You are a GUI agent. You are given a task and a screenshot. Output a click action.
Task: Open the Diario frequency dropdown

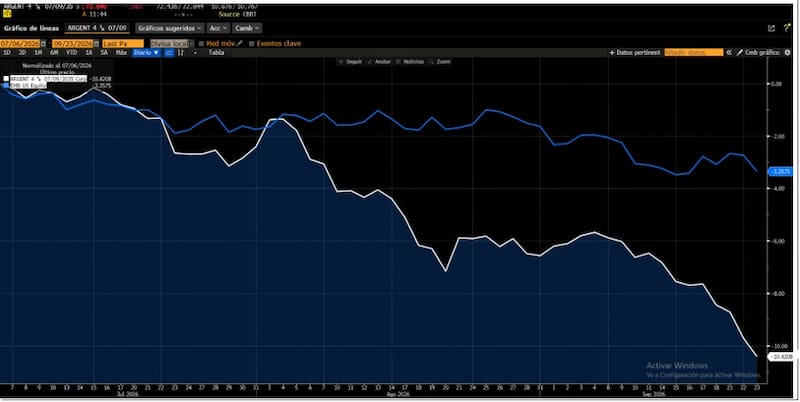pos(146,53)
